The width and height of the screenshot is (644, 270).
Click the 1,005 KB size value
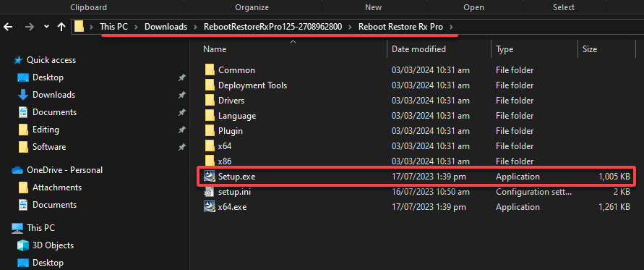[614, 177]
